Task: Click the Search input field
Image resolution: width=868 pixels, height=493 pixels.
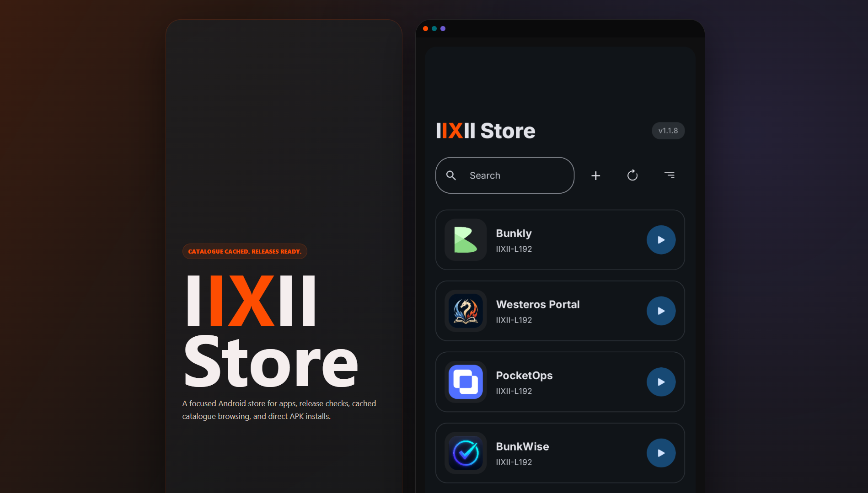Action: click(x=504, y=175)
